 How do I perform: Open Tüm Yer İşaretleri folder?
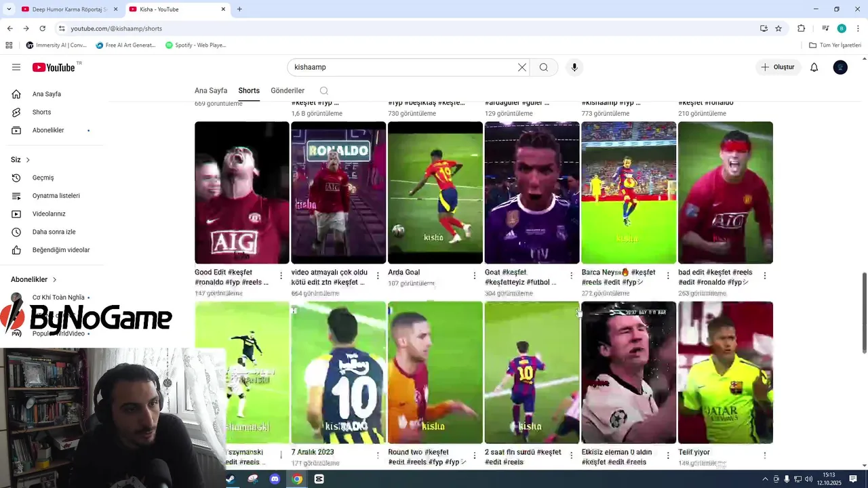click(835, 45)
